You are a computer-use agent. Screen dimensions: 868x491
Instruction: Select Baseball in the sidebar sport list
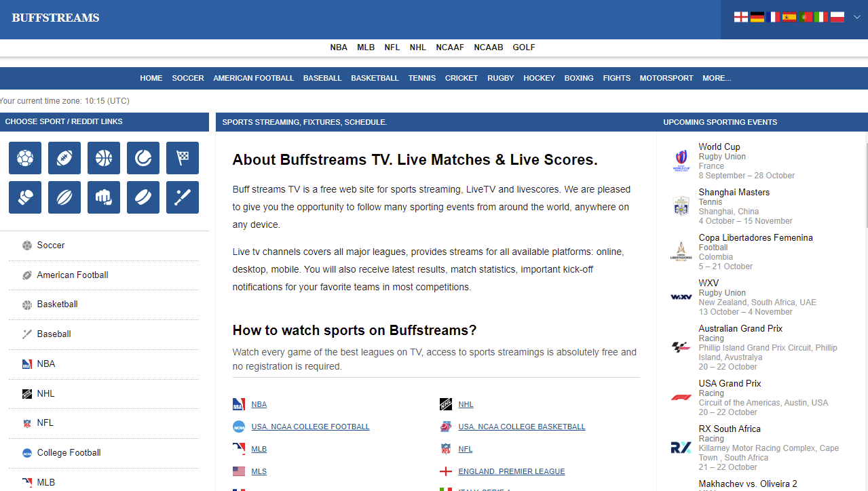tap(104, 334)
